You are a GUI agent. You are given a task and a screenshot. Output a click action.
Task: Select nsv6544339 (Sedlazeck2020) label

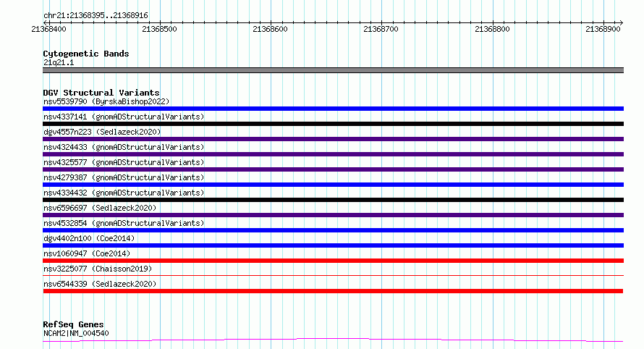(100, 284)
